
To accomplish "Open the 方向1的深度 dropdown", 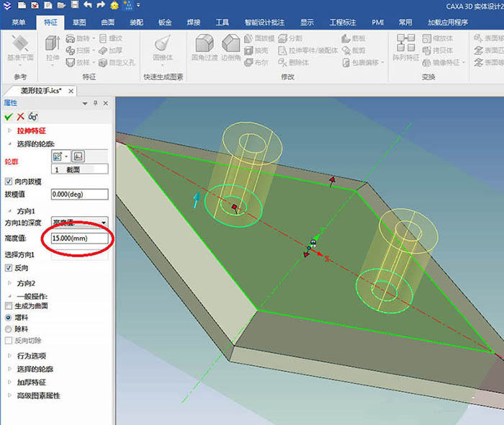I will click(104, 223).
